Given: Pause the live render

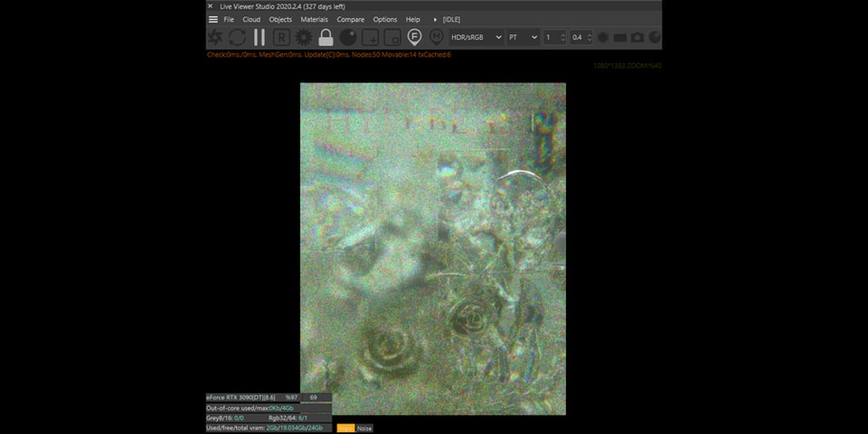Looking at the screenshot, I should click(x=259, y=37).
